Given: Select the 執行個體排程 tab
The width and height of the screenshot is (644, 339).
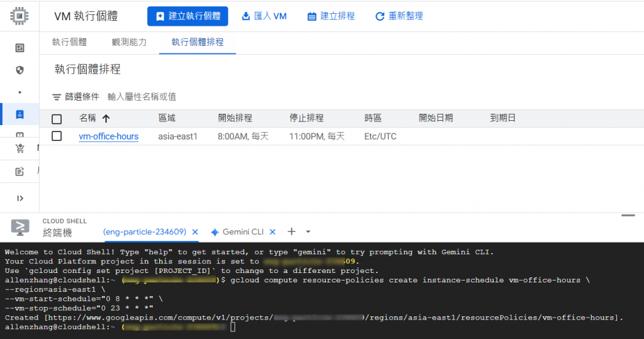Looking at the screenshot, I should click(x=197, y=42).
